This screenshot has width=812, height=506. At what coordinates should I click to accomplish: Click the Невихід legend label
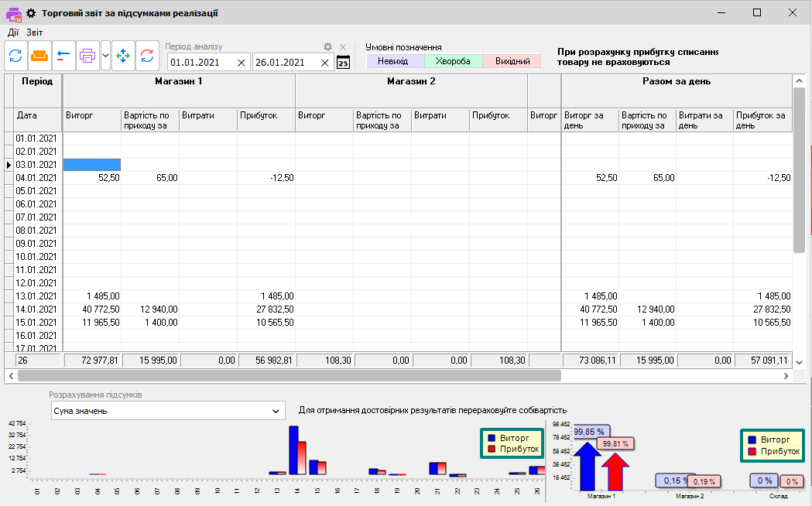point(395,61)
